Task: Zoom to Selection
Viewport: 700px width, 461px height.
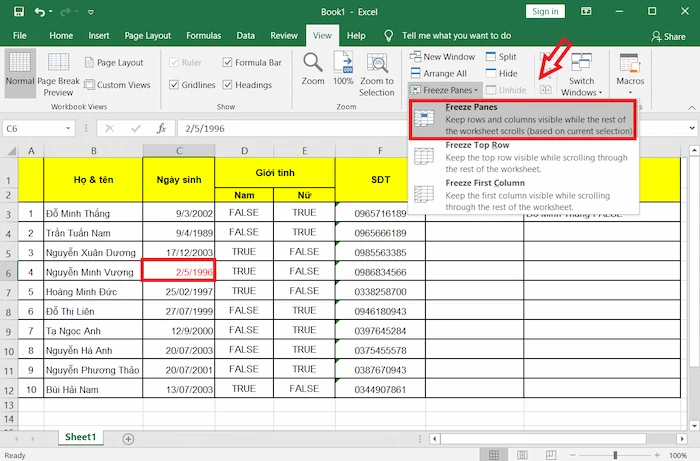Action: (x=376, y=74)
